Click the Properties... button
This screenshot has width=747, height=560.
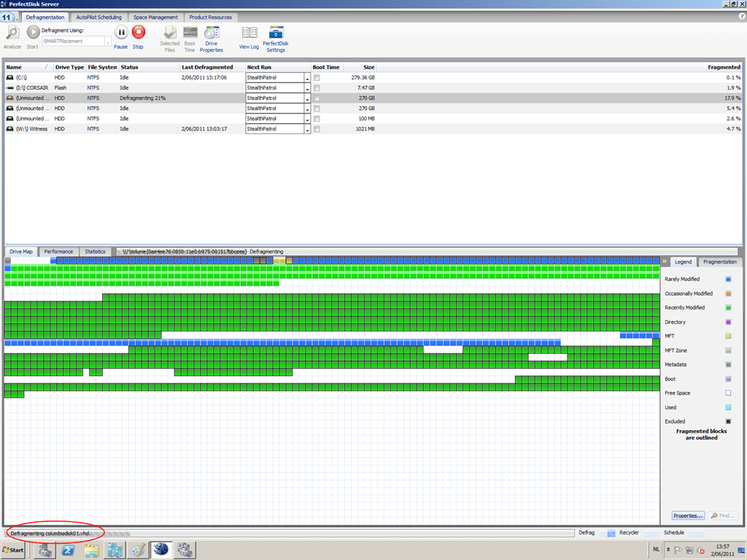[688, 516]
